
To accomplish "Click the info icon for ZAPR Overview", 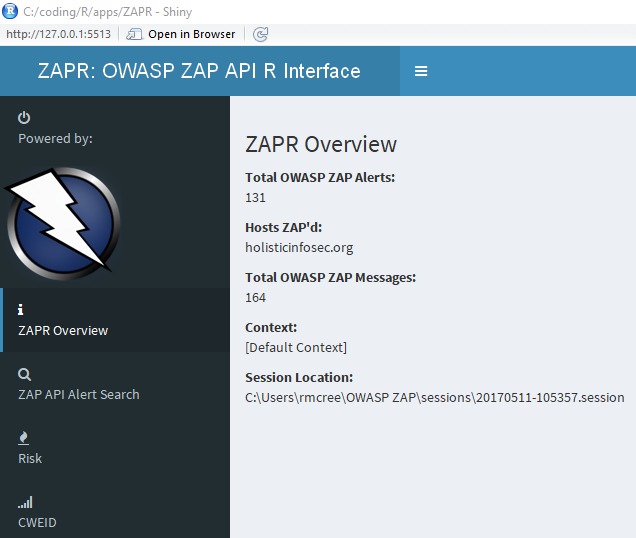I will click(20, 310).
